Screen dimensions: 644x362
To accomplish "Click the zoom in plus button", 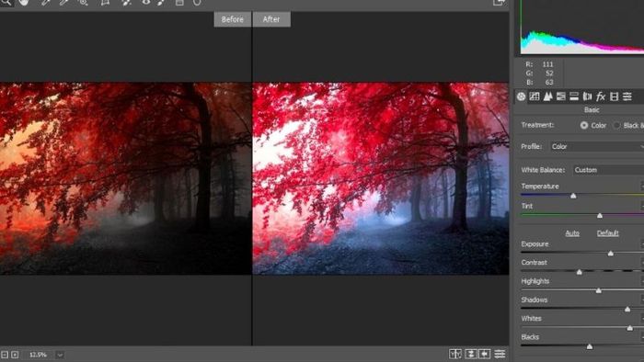I will 15,355.
